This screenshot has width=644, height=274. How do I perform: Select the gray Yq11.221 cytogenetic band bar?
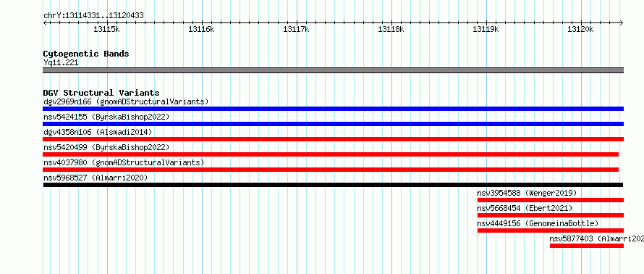(x=333, y=70)
